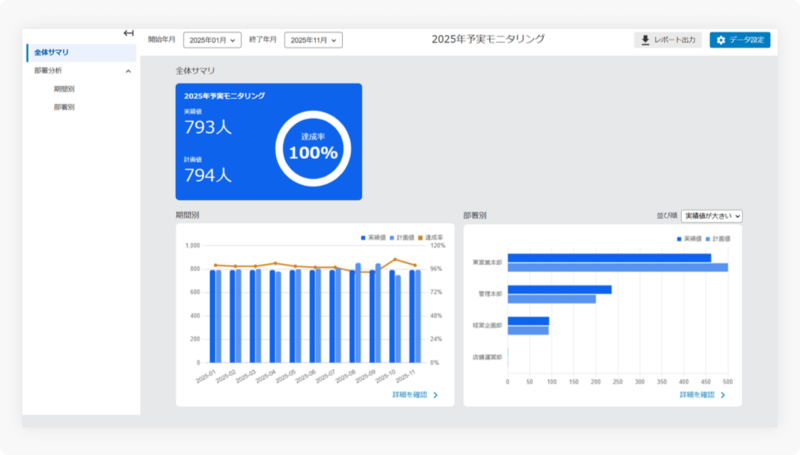Toggle 計画値 legend in 部署別 chart
The image size is (800, 455).
tap(718, 239)
